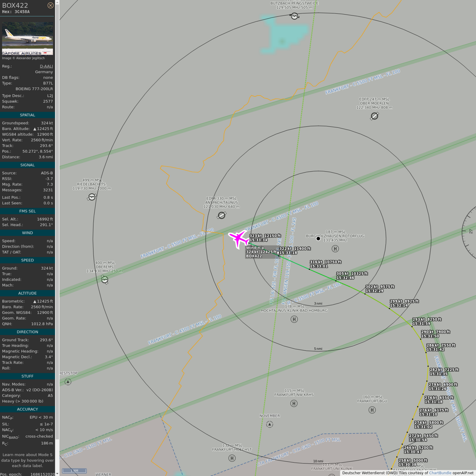The image size is (476, 476).
Task: Click the sidebar scrollbar down arrow
Action: coord(57,473)
